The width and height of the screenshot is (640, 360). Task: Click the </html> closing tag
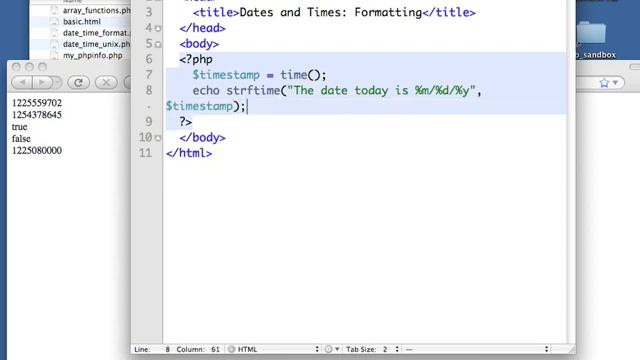189,153
